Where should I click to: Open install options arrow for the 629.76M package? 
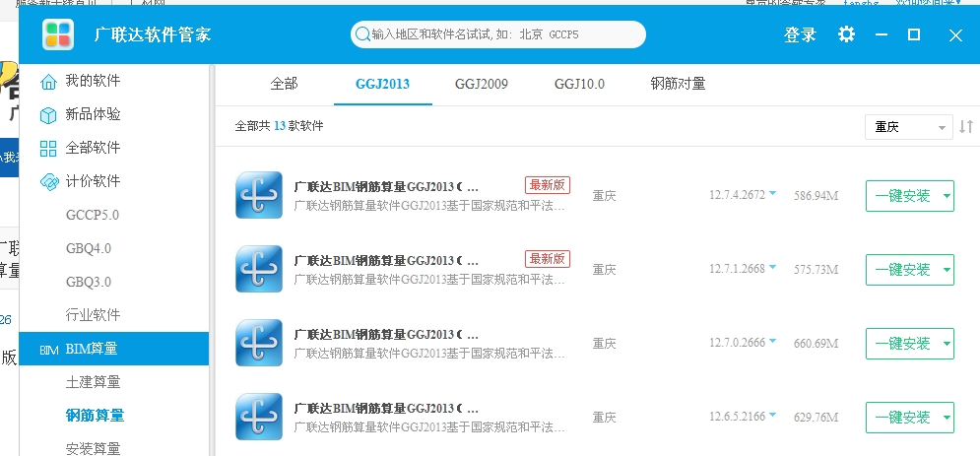tap(947, 418)
